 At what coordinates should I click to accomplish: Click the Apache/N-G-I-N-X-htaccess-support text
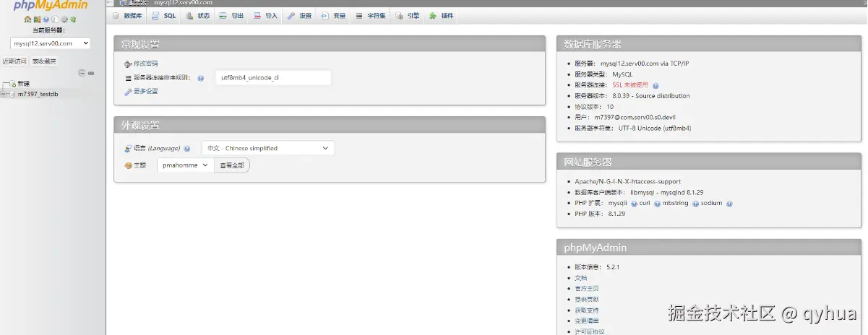(x=628, y=182)
